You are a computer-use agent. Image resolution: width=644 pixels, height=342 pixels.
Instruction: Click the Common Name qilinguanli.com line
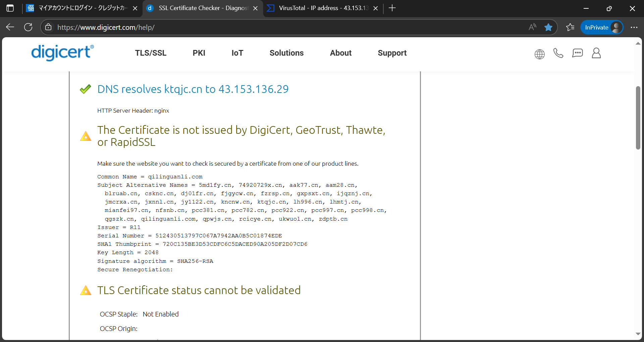[x=150, y=177]
